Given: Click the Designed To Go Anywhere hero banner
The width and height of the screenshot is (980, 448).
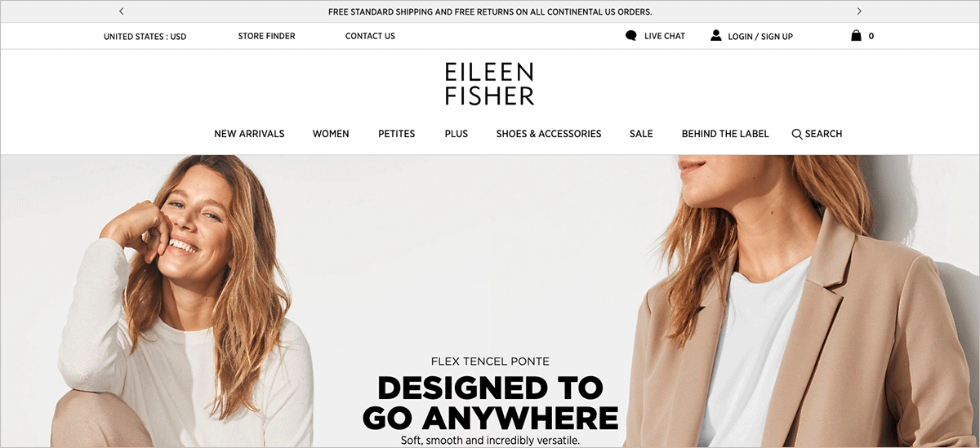Looking at the screenshot, I should click(490, 300).
